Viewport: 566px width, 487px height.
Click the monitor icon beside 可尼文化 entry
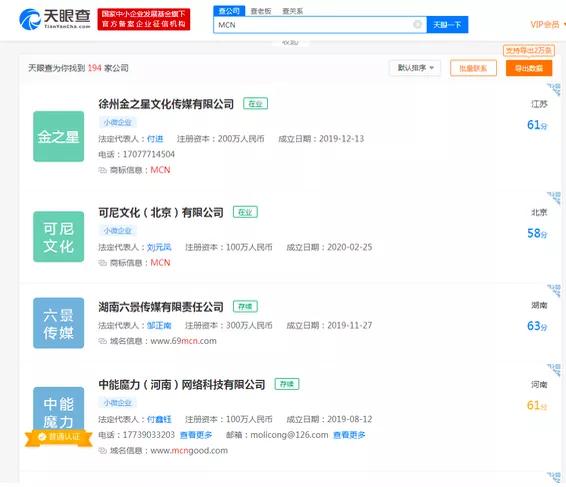click(x=554, y=198)
